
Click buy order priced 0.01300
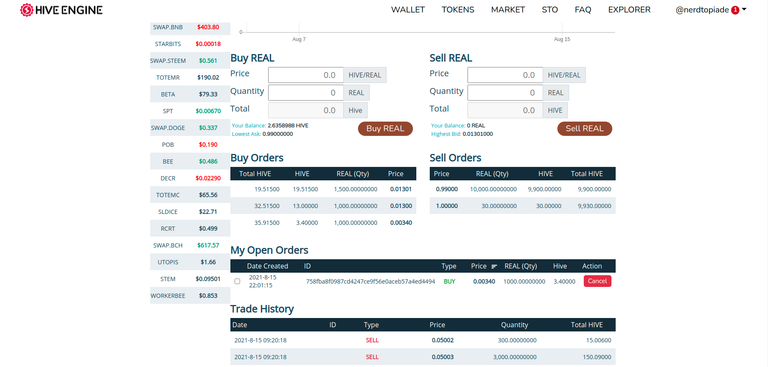323,206
